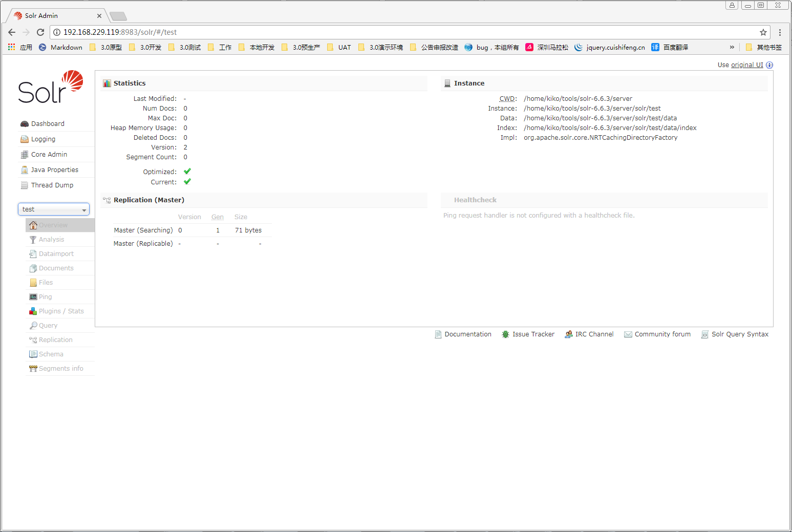This screenshot has height=532, width=792.
Task: Click the green Current checkmark
Action: point(187,182)
